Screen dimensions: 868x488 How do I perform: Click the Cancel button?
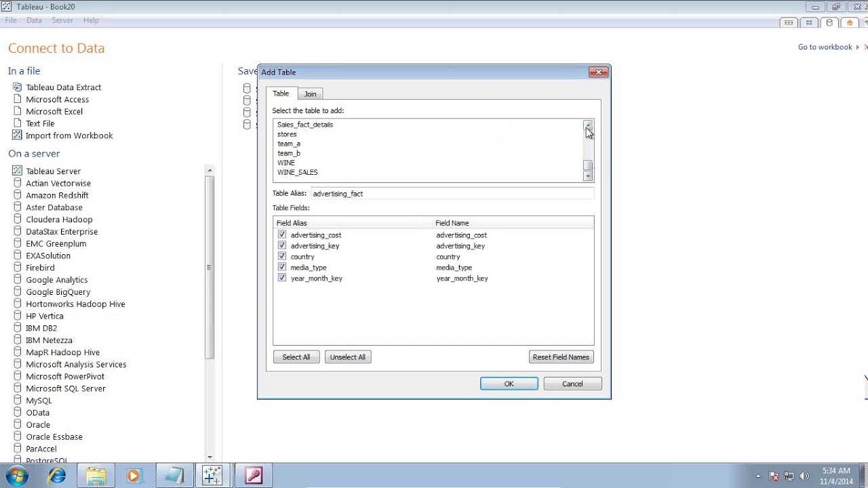pyautogui.click(x=572, y=384)
